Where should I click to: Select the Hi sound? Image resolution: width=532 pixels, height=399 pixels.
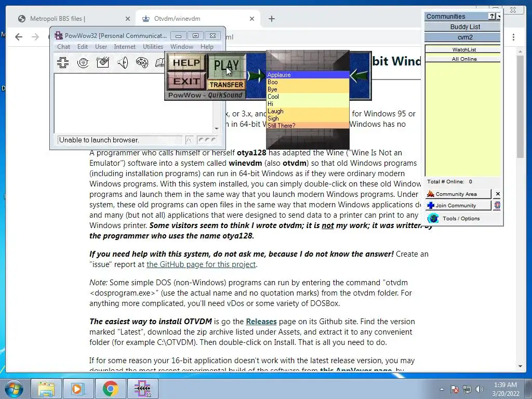[308, 104]
